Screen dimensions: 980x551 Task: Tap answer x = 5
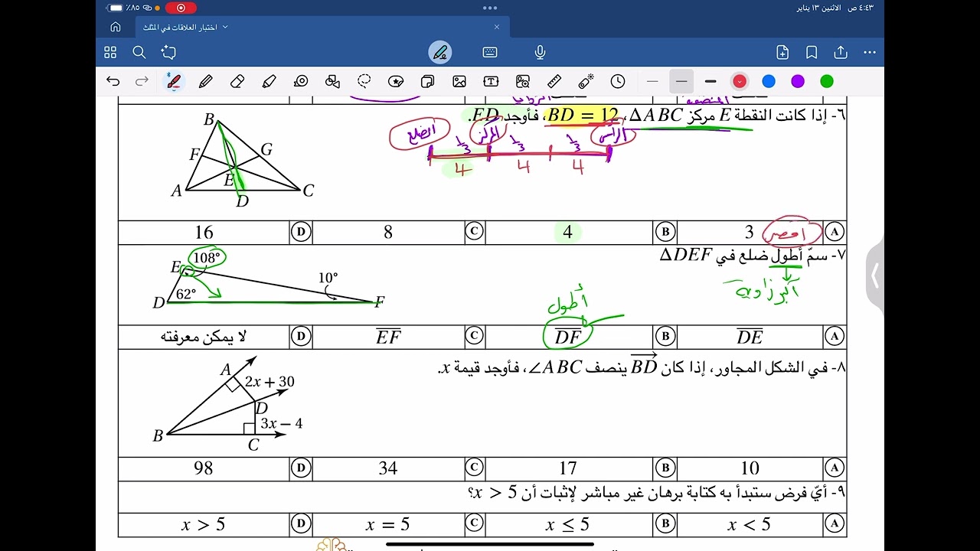pos(388,524)
